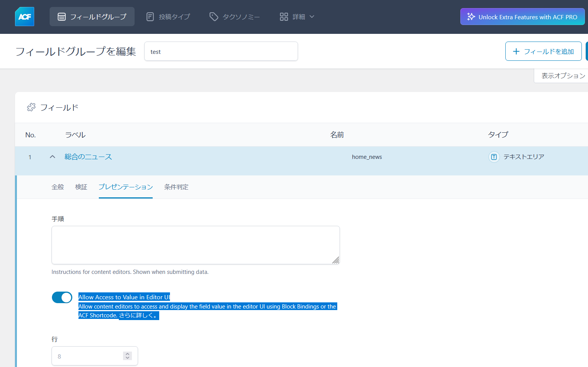Open the さらに詳しく link

coord(139,315)
